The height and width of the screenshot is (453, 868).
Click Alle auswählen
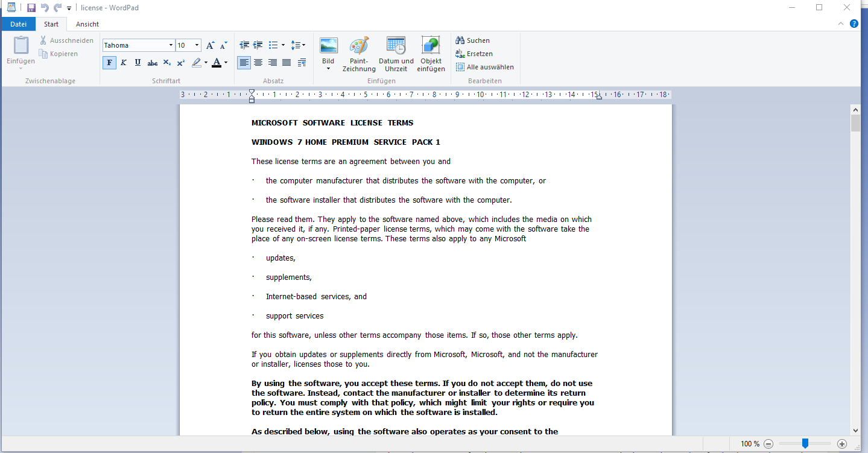(485, 67)
